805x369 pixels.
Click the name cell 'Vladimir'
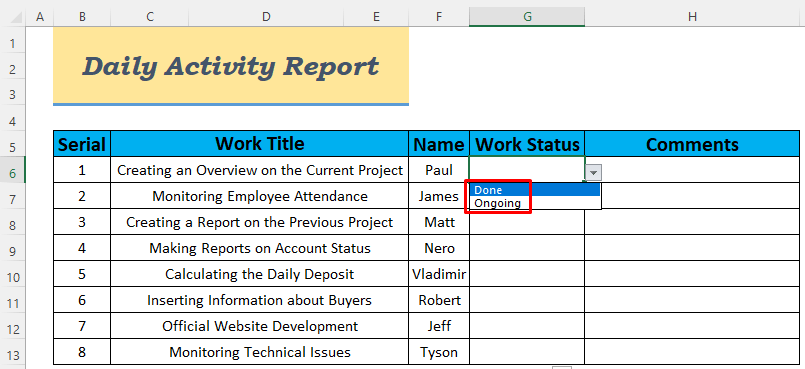(x=439, y=274)
